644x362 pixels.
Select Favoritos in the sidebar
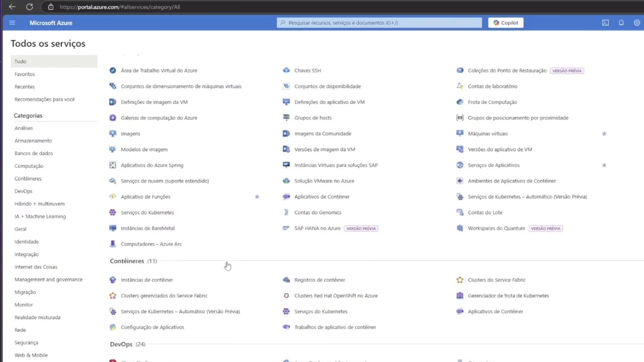(x=25, y=74)
